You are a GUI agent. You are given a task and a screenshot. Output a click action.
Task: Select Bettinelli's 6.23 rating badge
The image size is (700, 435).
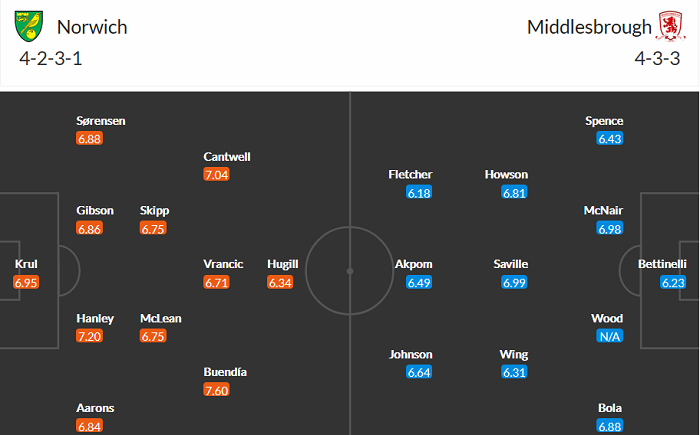pos(673,283)
